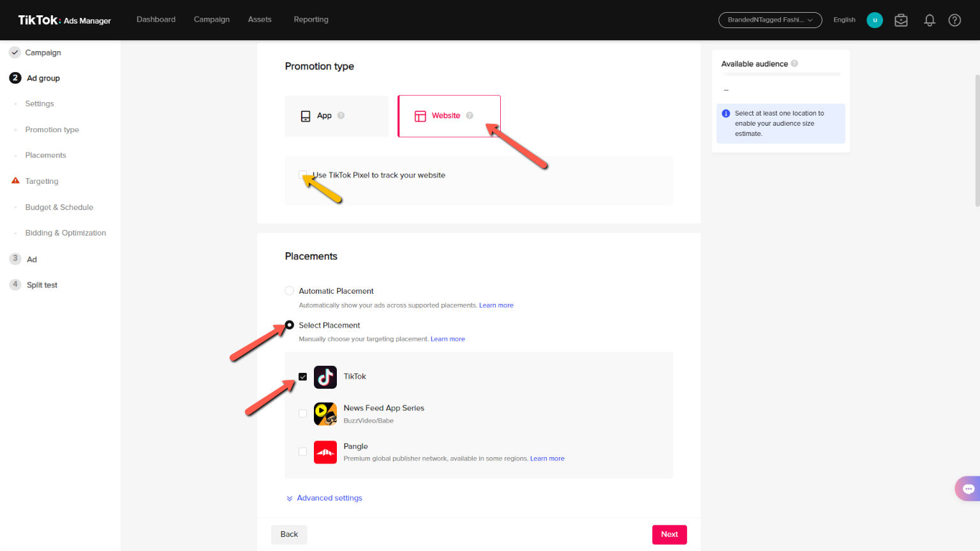Open the business center briefcase icon
Screen dimensions: 980x551
pos(901,20)
